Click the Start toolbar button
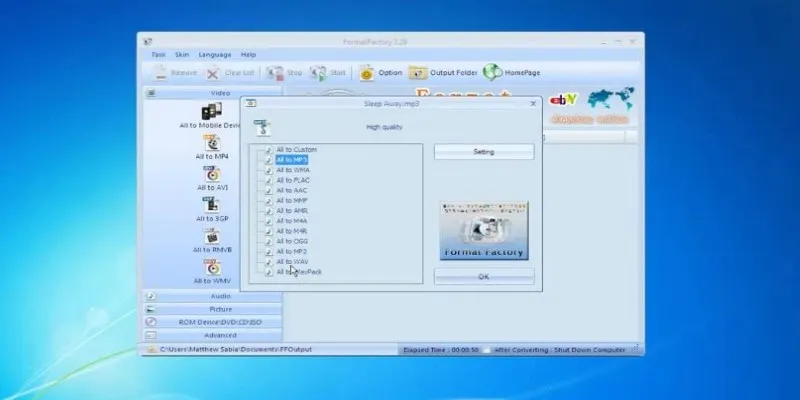Screen dimensions: 800x400 click(328, 73)
